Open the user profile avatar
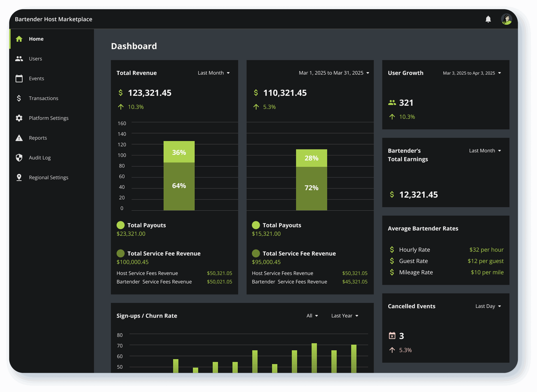Screen dimensions: 537x392 506,19
